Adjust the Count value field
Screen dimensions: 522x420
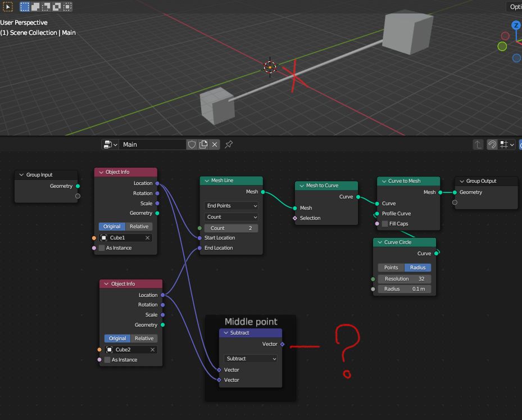point(231,228)
